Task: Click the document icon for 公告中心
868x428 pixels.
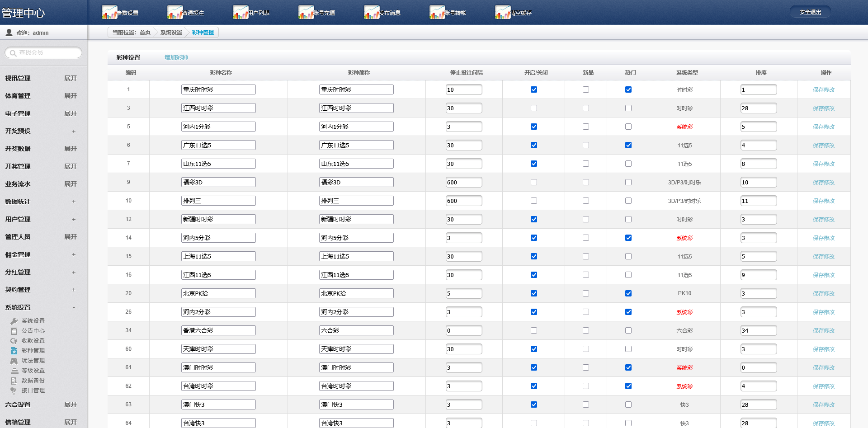Action: 14,331
